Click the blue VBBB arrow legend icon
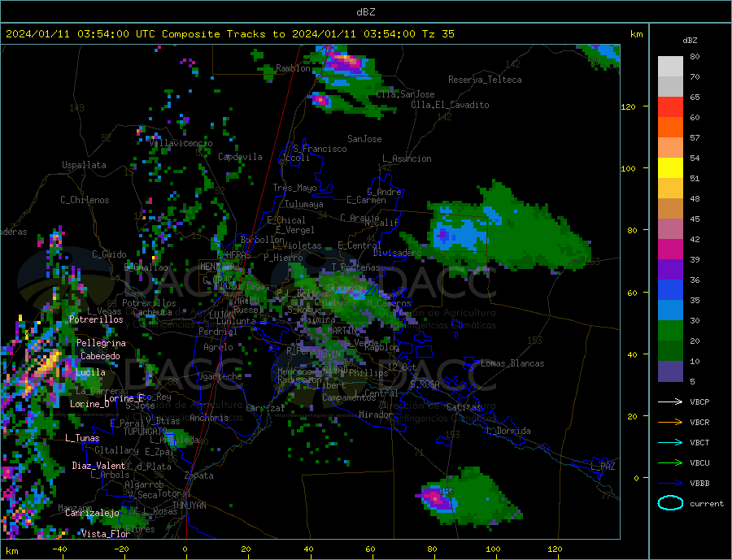 [x=670, y=483]
